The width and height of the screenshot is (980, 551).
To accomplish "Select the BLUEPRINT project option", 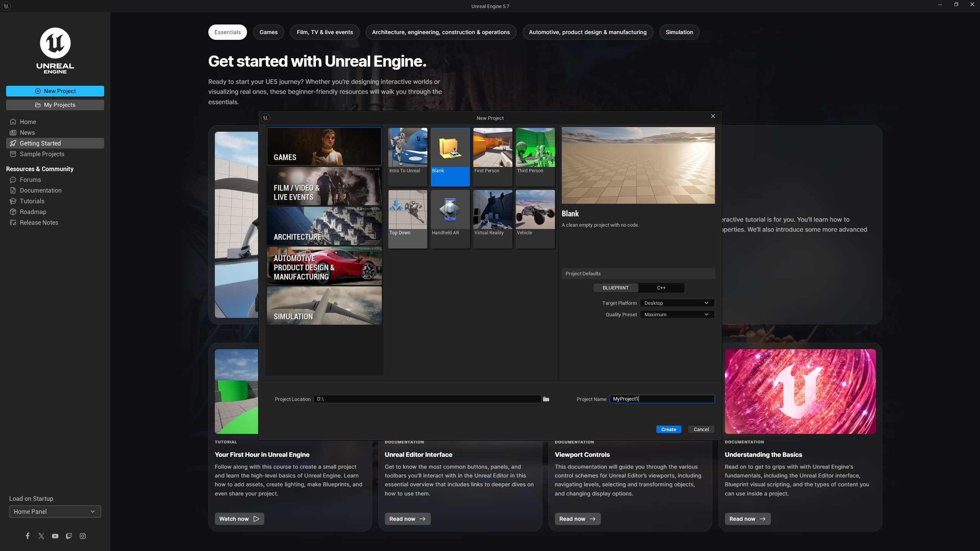I will (x=615, y=288).
